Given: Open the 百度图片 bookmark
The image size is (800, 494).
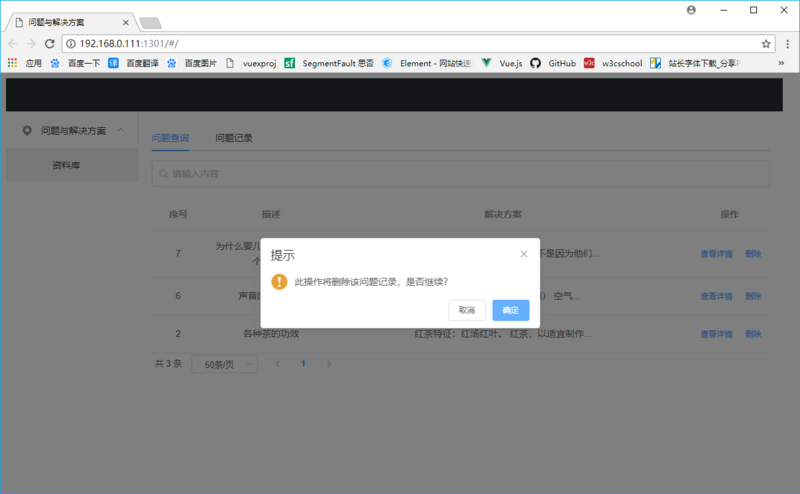Looking at the screenshot, I should 192,63.
